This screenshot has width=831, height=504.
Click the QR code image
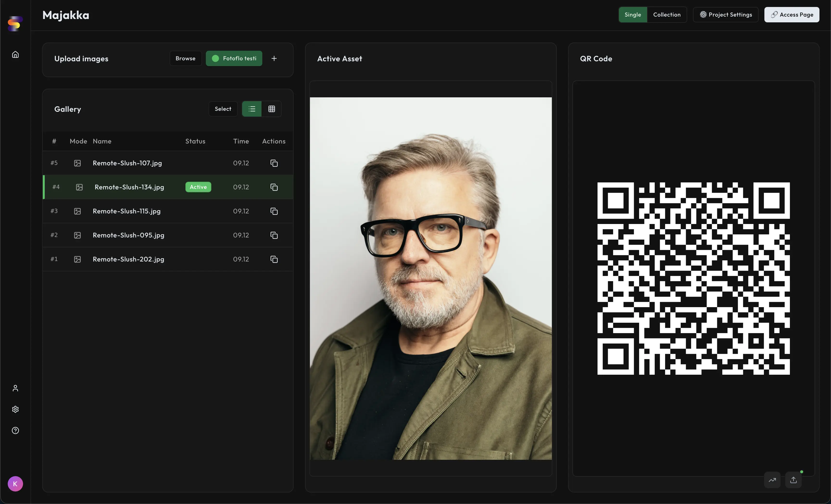(x=693, y=279)
